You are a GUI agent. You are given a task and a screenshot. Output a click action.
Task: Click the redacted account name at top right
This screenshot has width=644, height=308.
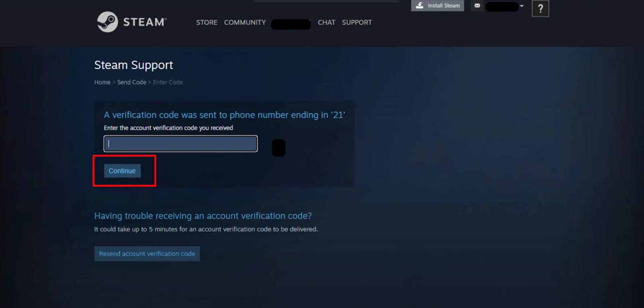[x=502, y=6]
